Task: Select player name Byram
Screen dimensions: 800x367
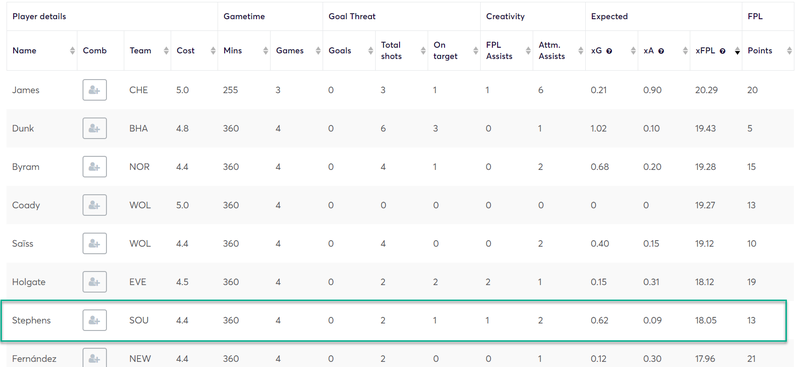Action: (x=26, y=167)
